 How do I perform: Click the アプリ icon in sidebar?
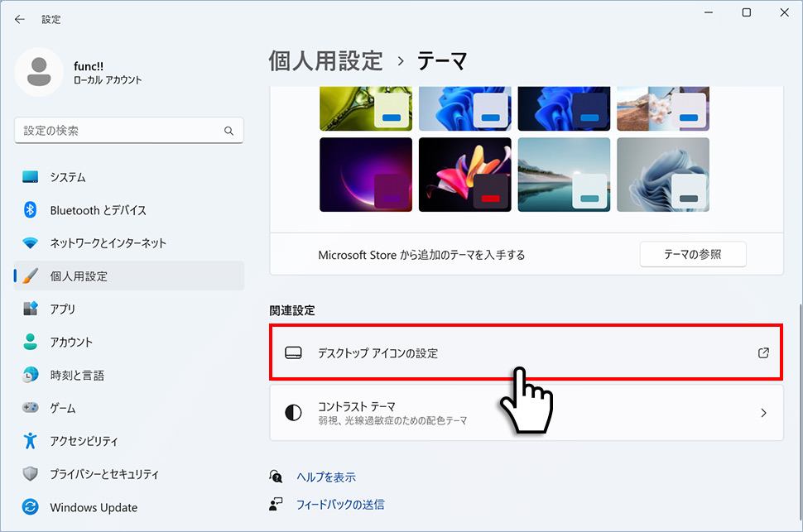tap(30, 309)
